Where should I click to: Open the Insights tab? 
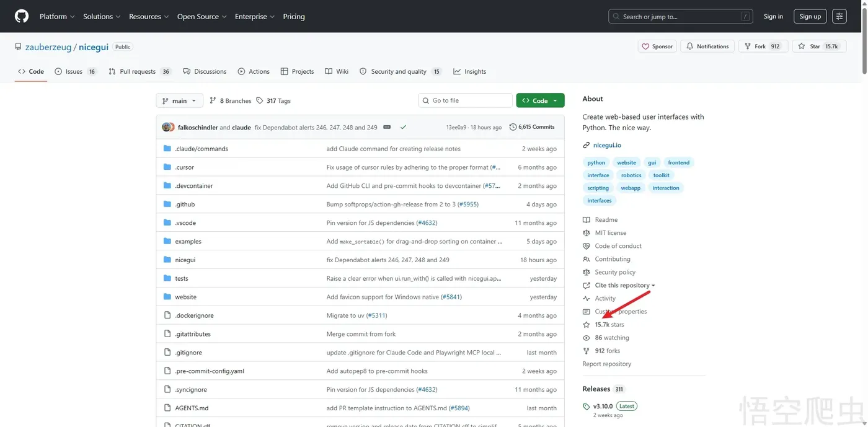coord(469,72)
